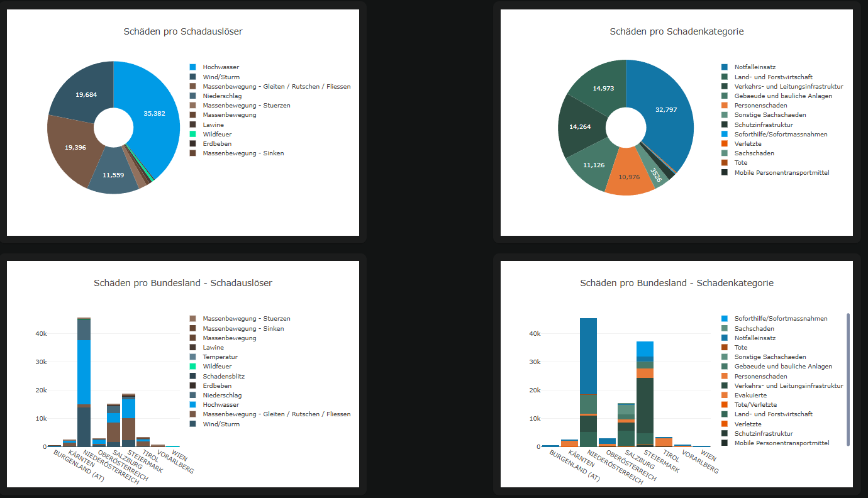
Task: Hide Tote/Verletzte in the Bundesland Schadenkategorie legend
Action: click(x=755, y=405)
